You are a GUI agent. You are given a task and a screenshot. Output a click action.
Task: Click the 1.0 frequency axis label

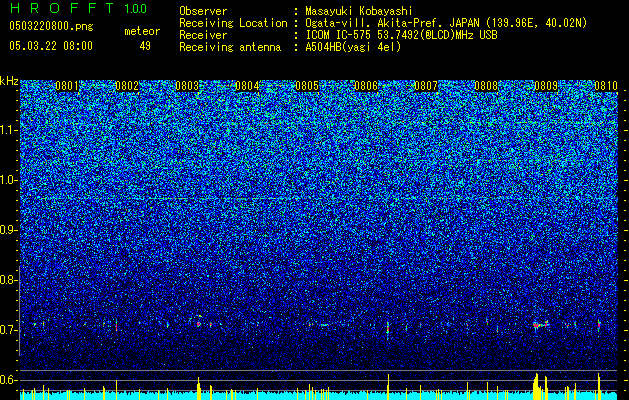[8, 180]
